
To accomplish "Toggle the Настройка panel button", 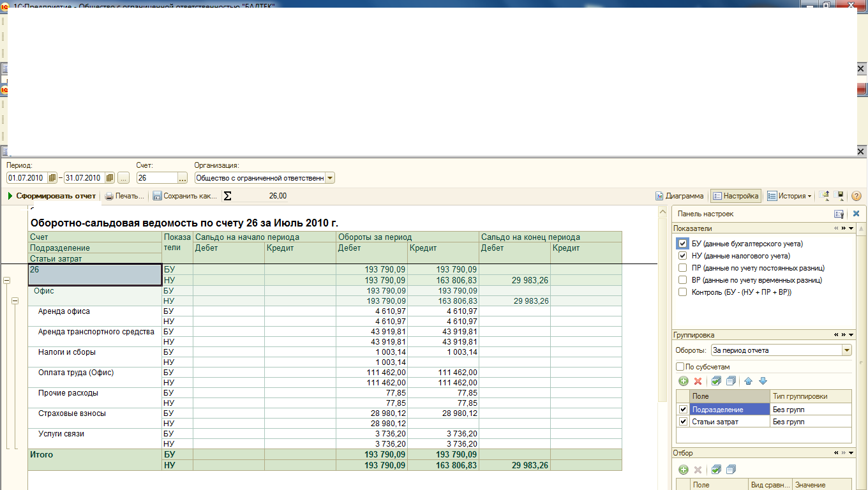I will 735,196.
